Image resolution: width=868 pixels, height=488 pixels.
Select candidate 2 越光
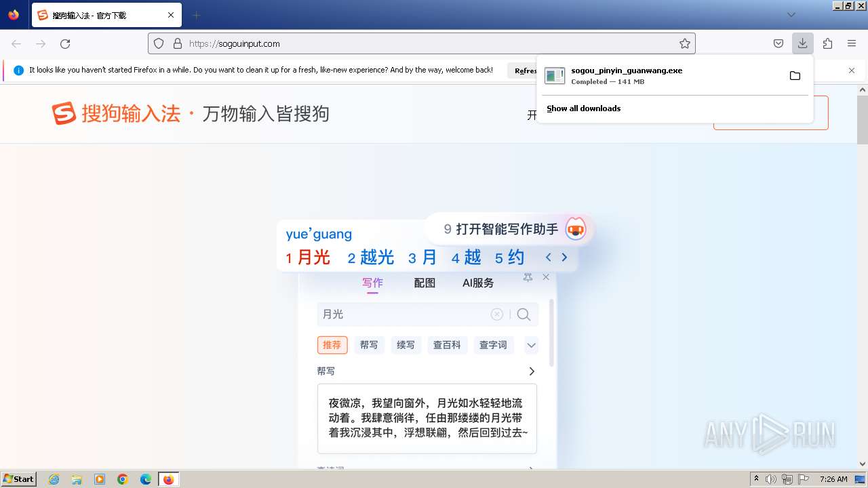coord(370,258)
